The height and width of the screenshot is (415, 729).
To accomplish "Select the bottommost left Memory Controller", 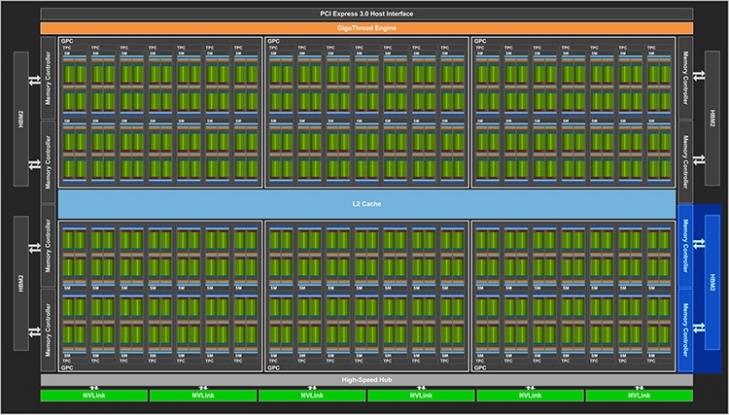I will click(x=47, y=328).
